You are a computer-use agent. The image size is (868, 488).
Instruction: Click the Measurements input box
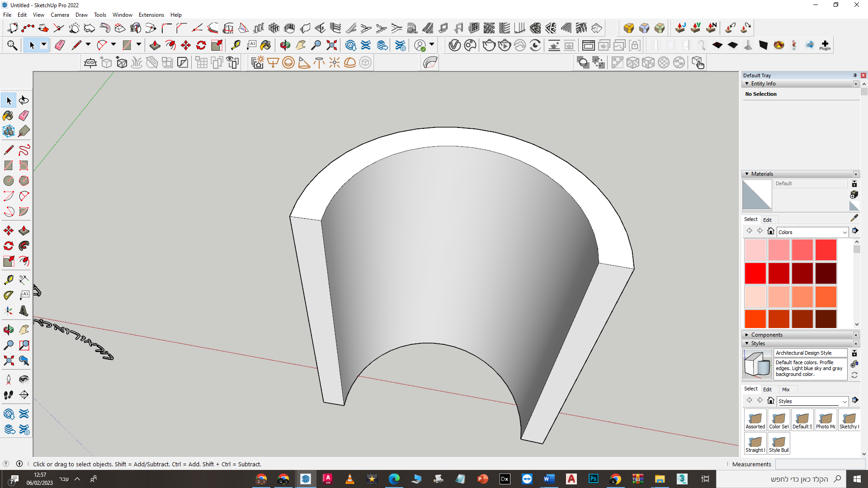coord(819,464)
